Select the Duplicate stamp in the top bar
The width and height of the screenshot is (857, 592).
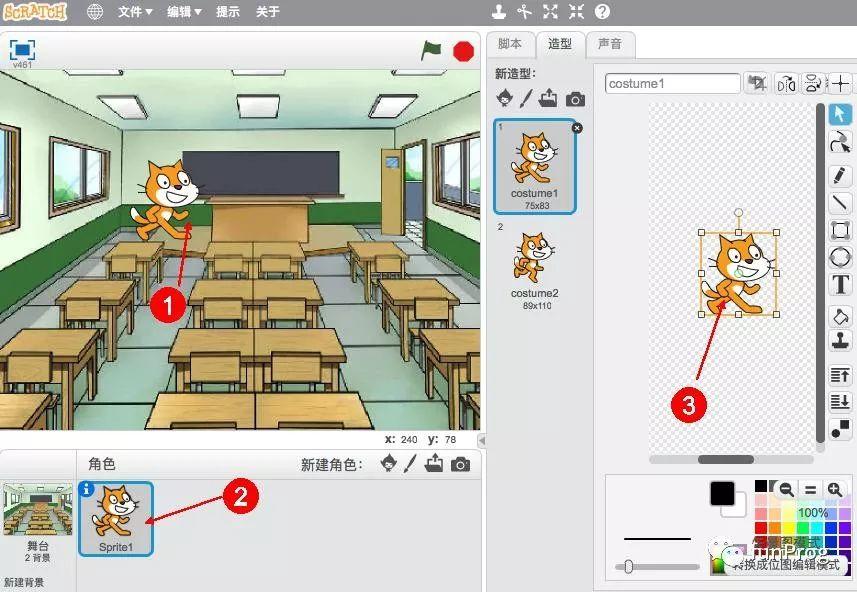[x=498, y=11]
